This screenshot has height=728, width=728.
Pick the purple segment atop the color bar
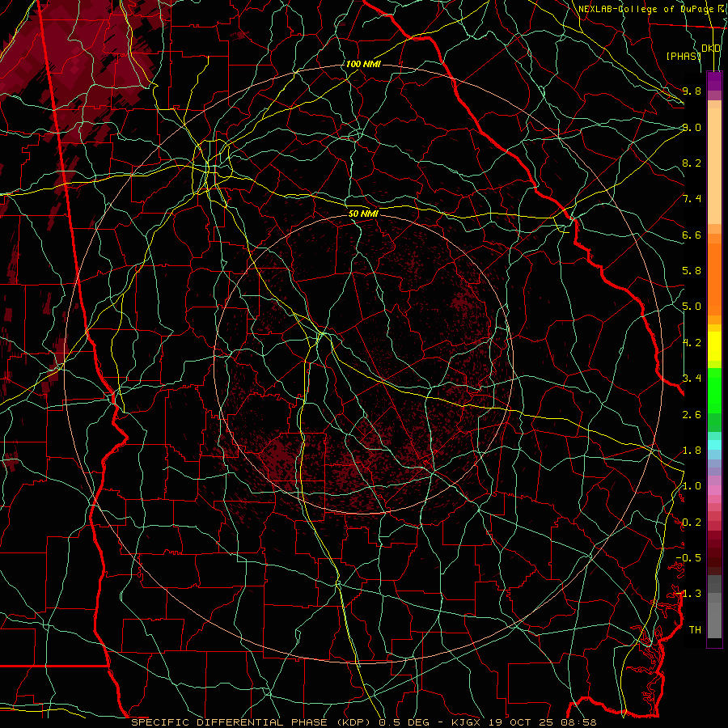point(714,81)
